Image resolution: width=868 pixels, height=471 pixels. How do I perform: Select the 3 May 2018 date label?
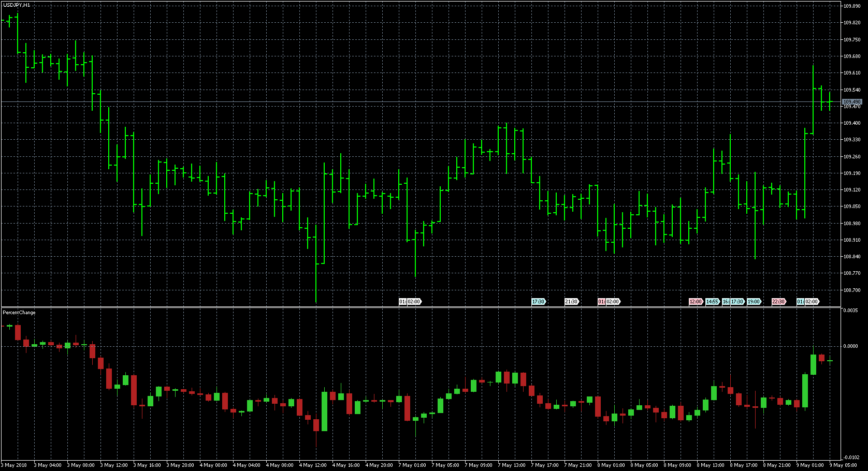tap(14, 465)
